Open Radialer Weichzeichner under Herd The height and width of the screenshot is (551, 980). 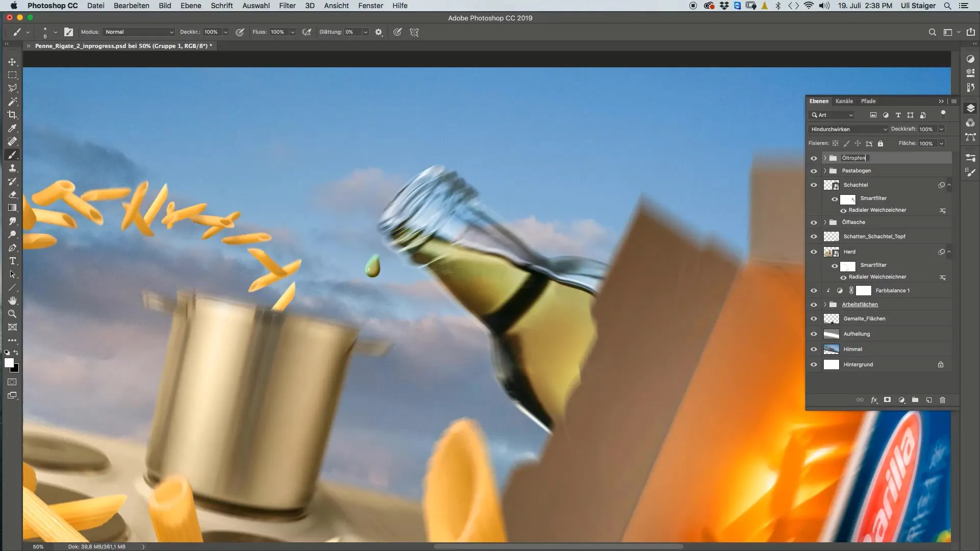[877, 277]
